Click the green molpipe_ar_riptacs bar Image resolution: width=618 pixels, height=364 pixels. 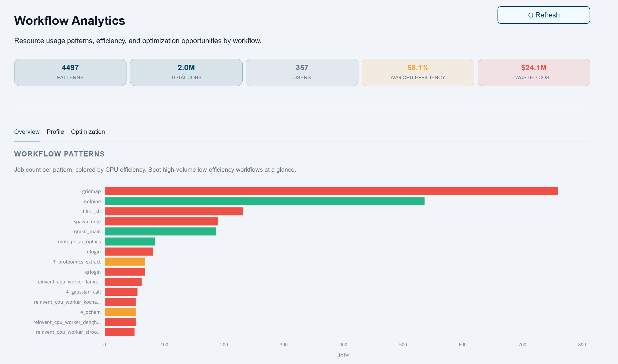[x=130, y=241]
